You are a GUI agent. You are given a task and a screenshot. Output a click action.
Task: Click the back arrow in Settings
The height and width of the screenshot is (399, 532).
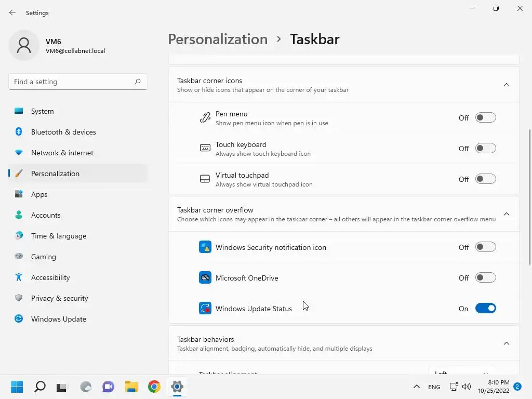[12, 12]
